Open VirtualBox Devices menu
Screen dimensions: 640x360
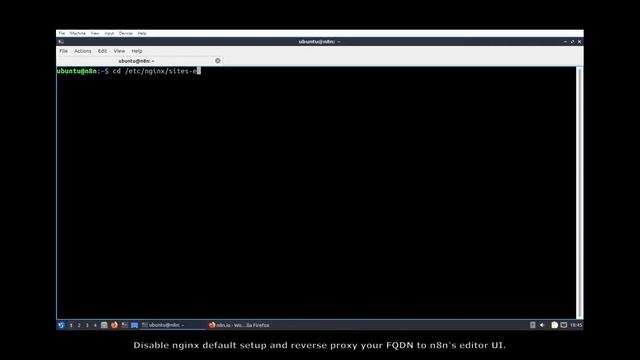(x=126, y=33)
